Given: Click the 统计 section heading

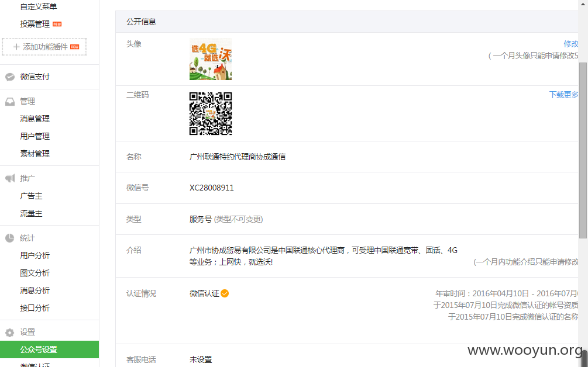Looking at the screenshot, I should pos(27,238).
